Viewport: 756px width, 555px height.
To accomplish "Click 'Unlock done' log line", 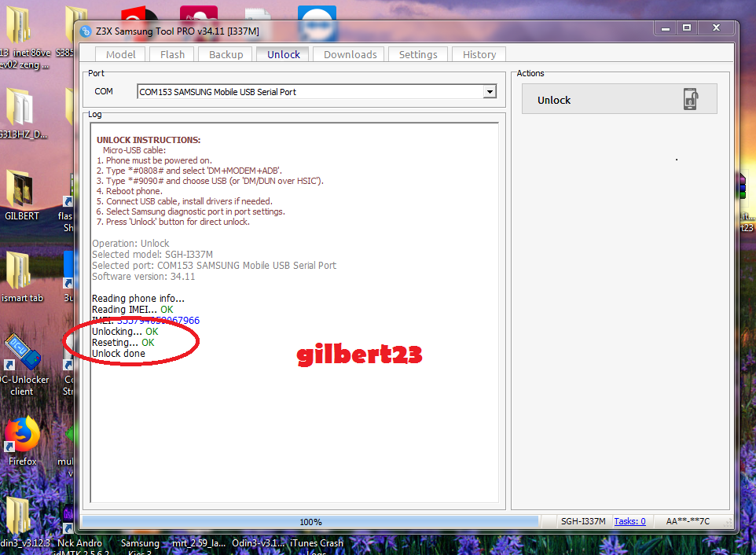I will click(x=119, y=354).
